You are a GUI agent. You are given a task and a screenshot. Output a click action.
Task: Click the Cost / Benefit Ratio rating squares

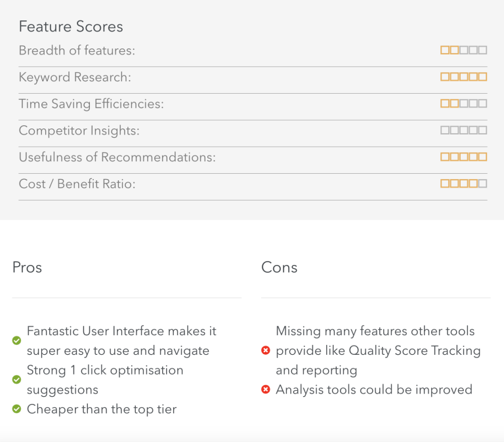[463, 184]
